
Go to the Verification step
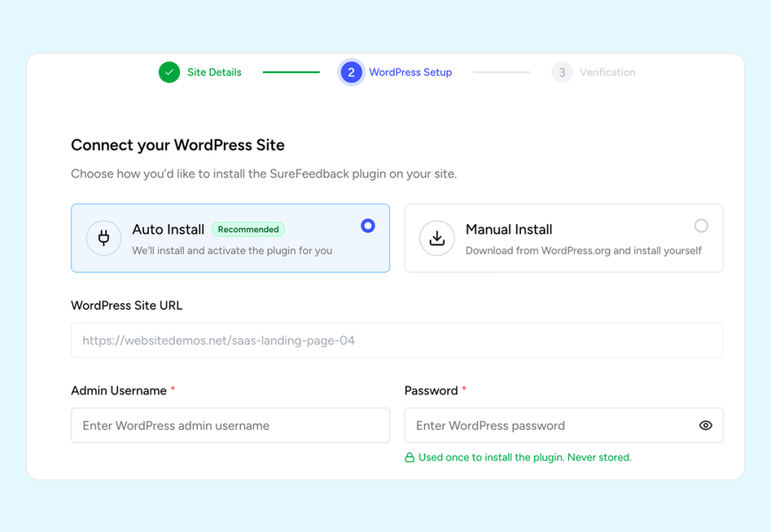608,71
